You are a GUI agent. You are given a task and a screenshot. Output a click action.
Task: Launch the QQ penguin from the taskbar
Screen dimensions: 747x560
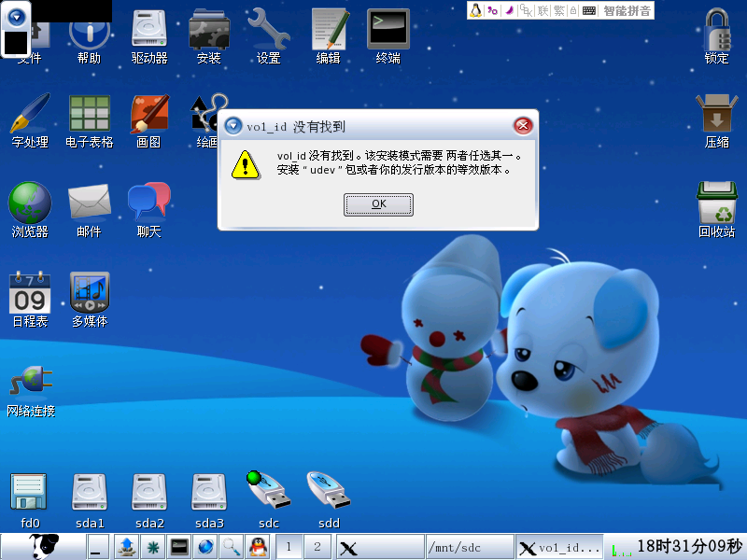click(x=258, y=547)
